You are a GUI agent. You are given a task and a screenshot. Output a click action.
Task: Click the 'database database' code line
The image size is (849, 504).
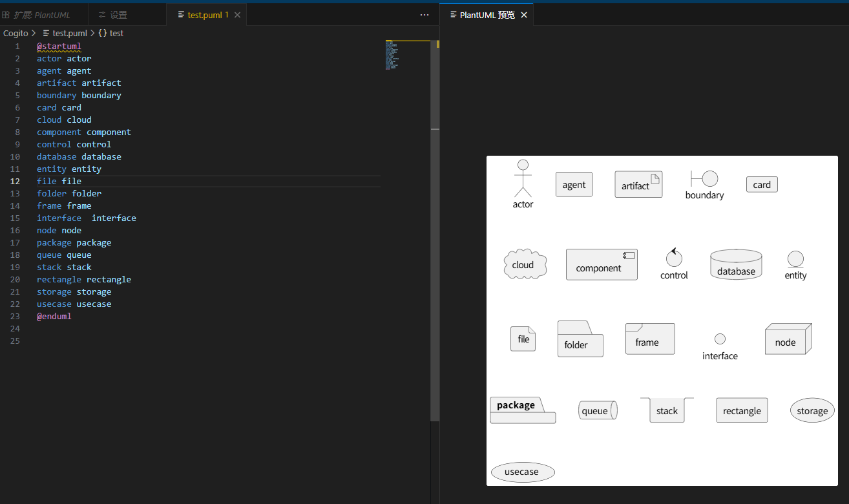click(x=79, y=156)
